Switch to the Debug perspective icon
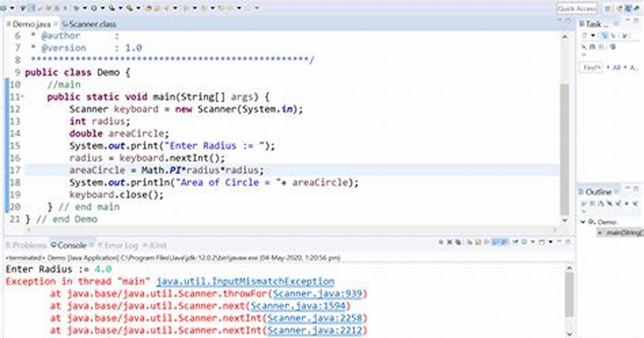644x338 pixels. pyautogui.click(x=636, y=8)
